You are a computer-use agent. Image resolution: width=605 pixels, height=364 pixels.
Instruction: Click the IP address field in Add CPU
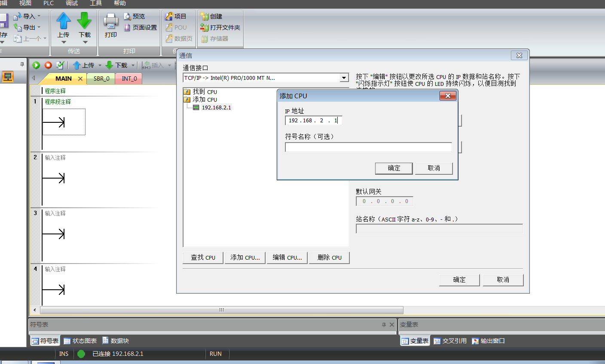click(x=314, y=121)
